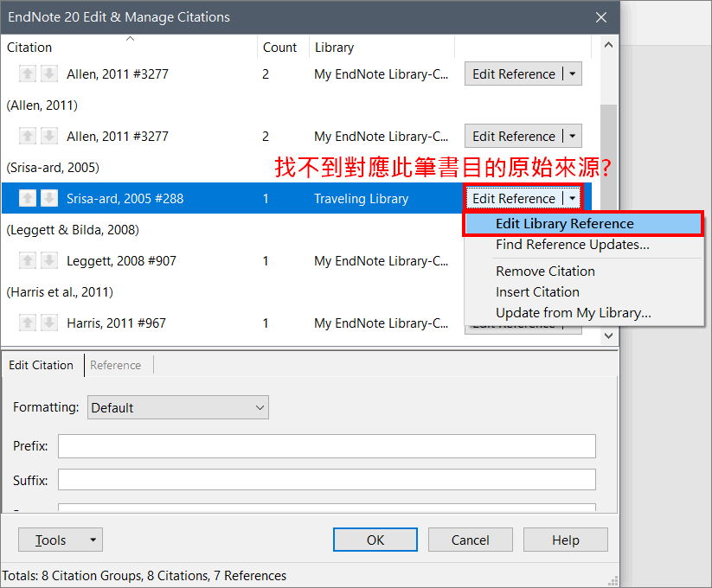
Task: Click the Traveling Library cell
Action: tap(361, 199)
